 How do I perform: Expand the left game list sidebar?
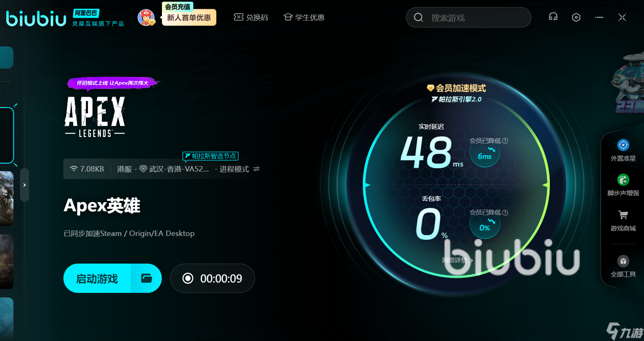[25, 185]
